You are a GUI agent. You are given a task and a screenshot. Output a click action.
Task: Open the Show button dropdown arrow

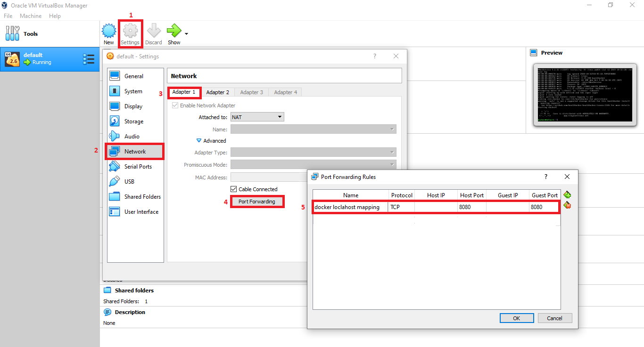coord(186,34)
